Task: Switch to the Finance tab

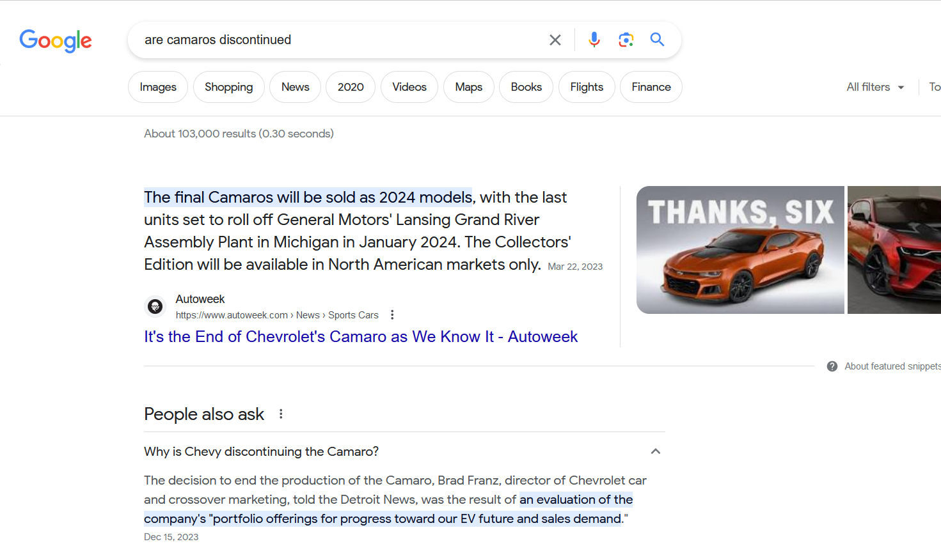Action: [x=651, y=87]
